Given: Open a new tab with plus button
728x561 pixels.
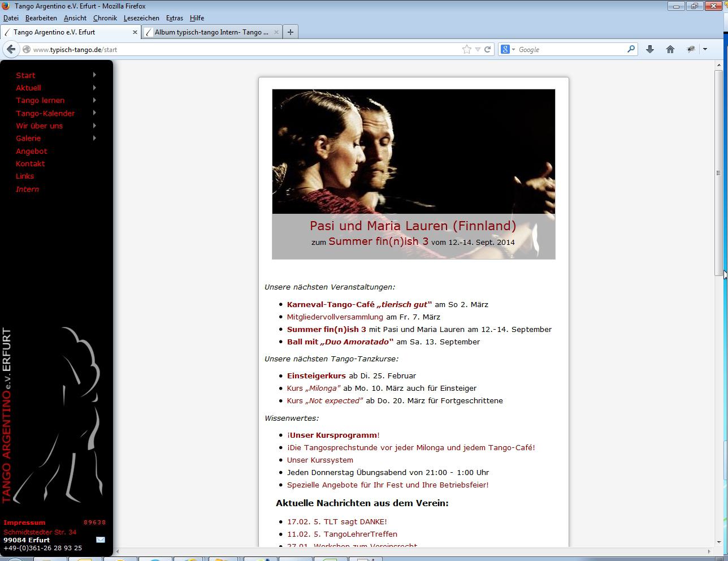Looking at the screenshot, I should [290, 32].
